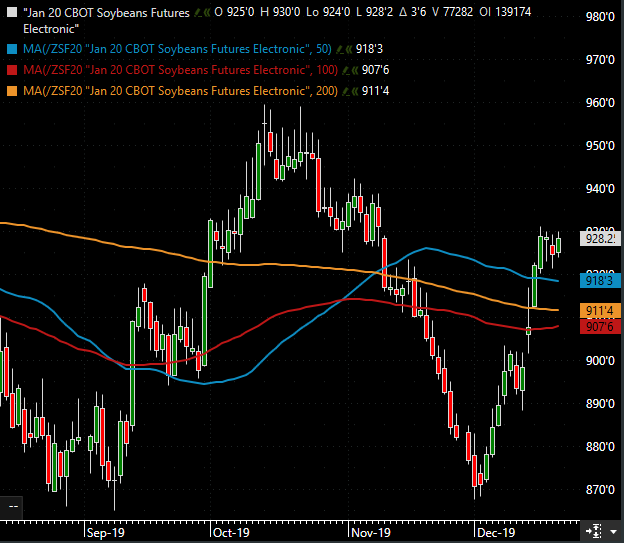
Task: Click the 907'6 value in MA 100 legend
Action: tap(376, 70)
